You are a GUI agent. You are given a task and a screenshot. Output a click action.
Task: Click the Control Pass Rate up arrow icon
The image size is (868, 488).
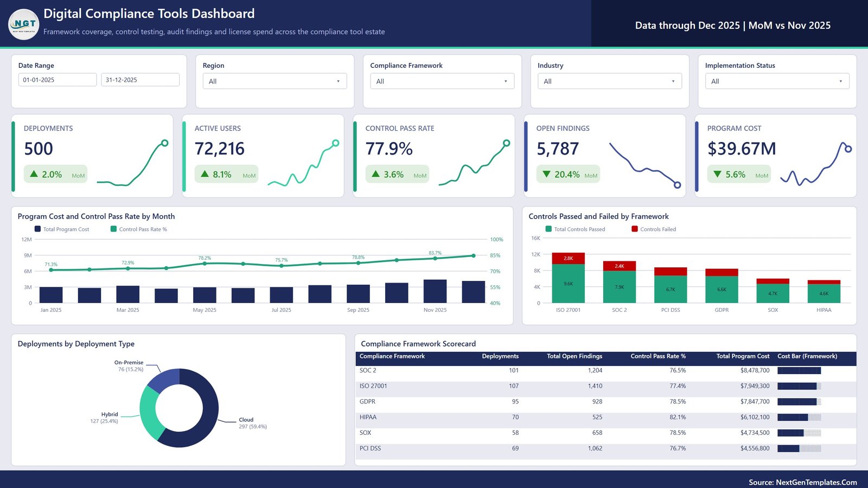(x=376, y=174)
